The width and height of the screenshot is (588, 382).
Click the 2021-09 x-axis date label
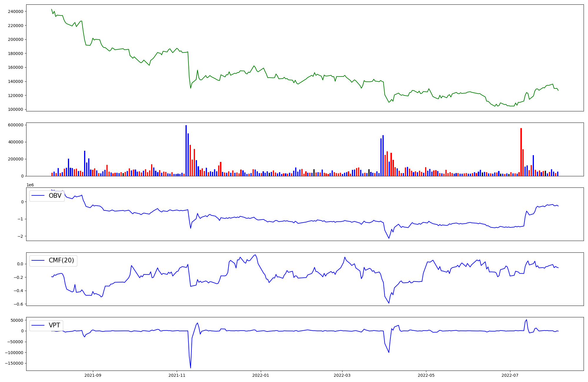[93, 375]
